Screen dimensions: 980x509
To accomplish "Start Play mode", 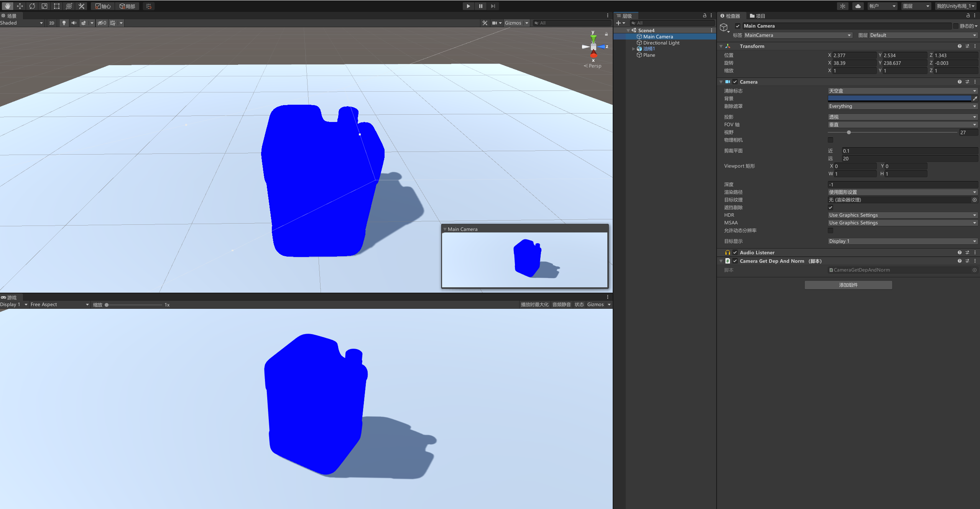I will pos(468,6).
